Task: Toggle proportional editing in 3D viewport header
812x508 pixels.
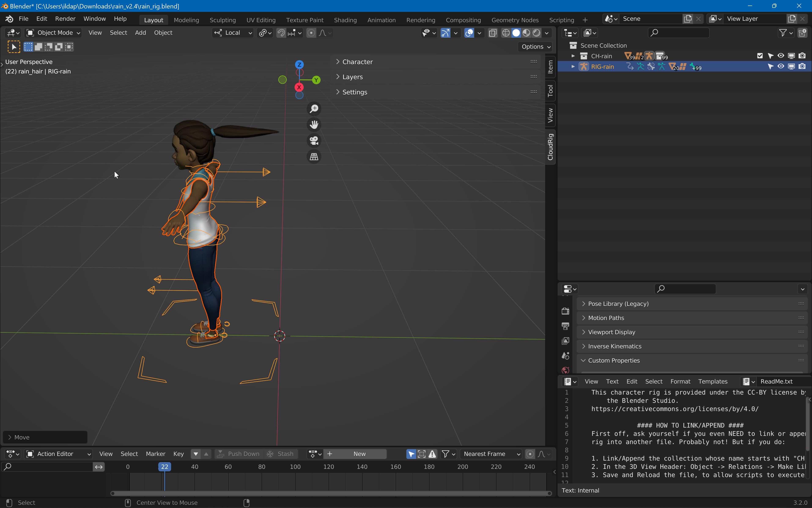Action: (x=311, y=33)
